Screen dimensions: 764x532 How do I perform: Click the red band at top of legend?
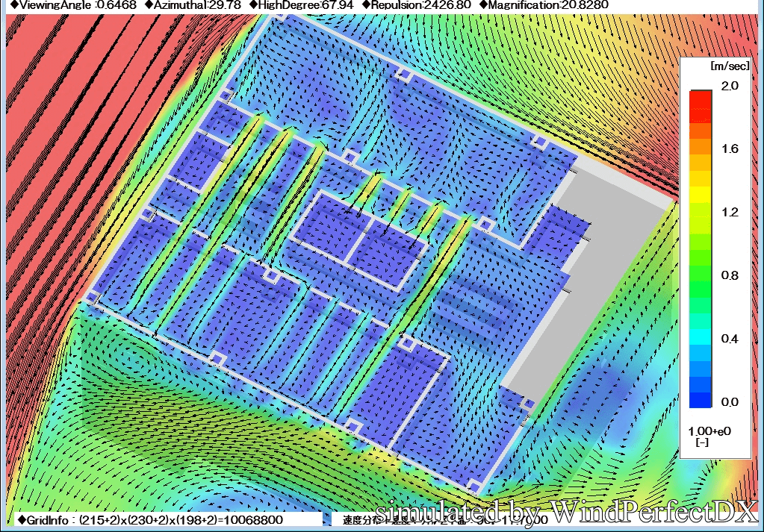701,98
